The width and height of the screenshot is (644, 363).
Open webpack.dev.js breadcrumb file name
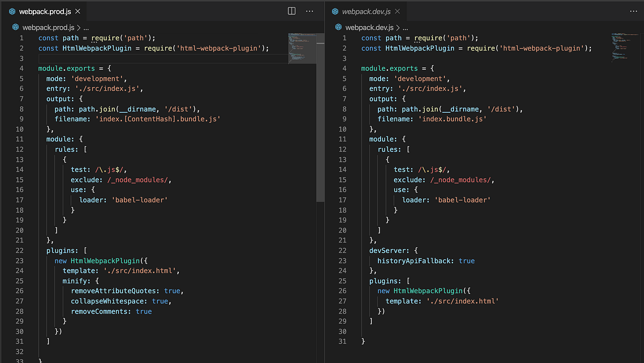click(x=370, y=27)
